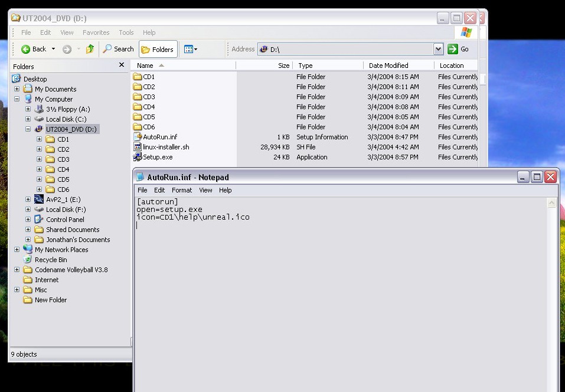Click the open=setup.exe line in Notepad
The image size is (565, 392).
click(169, 210)
